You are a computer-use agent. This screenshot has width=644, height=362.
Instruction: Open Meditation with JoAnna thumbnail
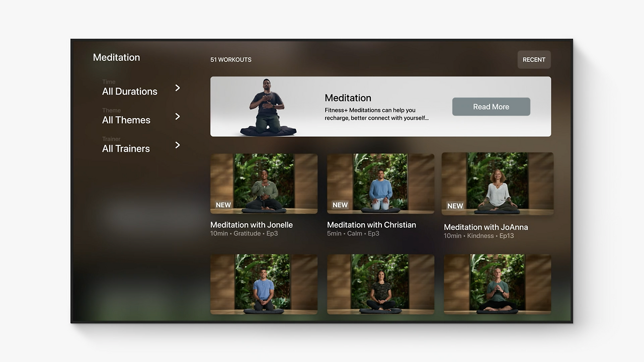click(498, 184)
